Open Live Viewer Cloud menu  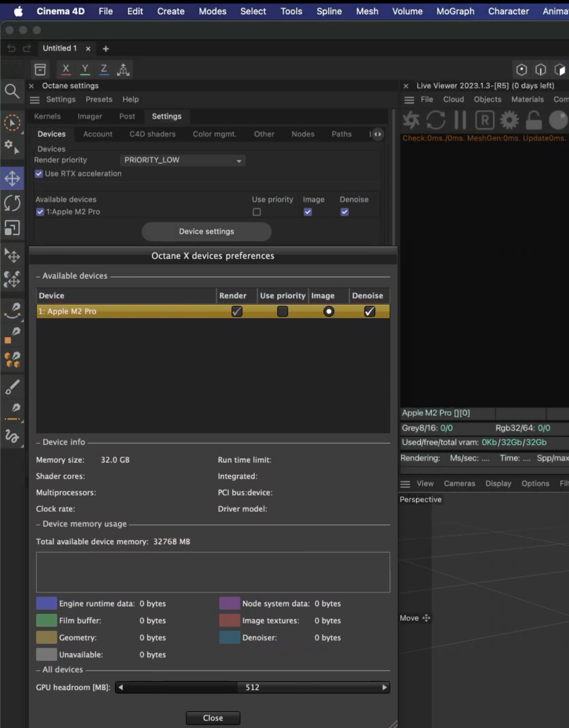click(453, 100)
